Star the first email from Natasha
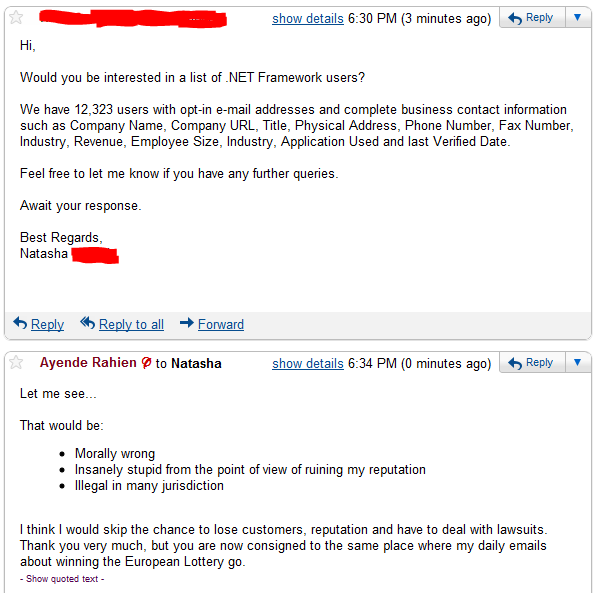Screen dimensions: 596x593 (x=16, y=17)
